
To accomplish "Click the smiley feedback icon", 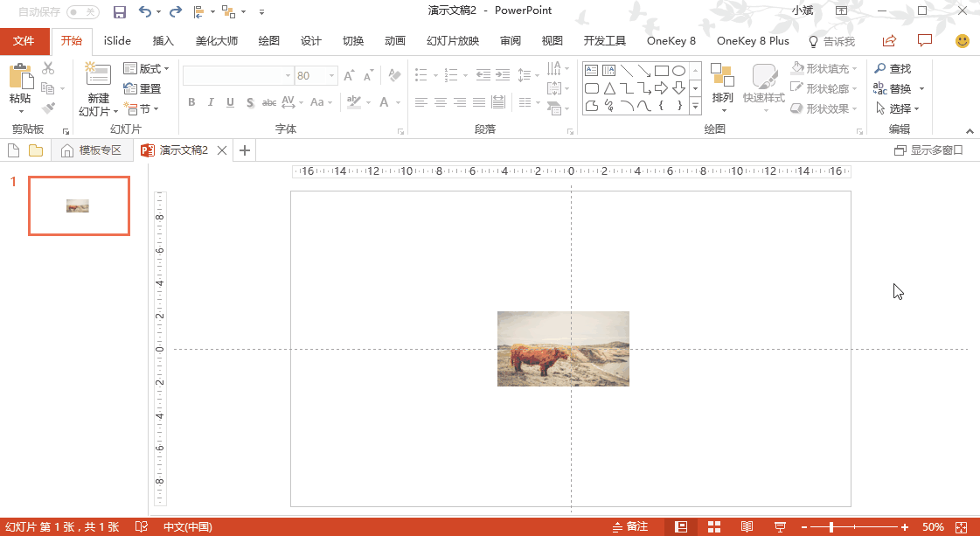I will coord(962,41).
